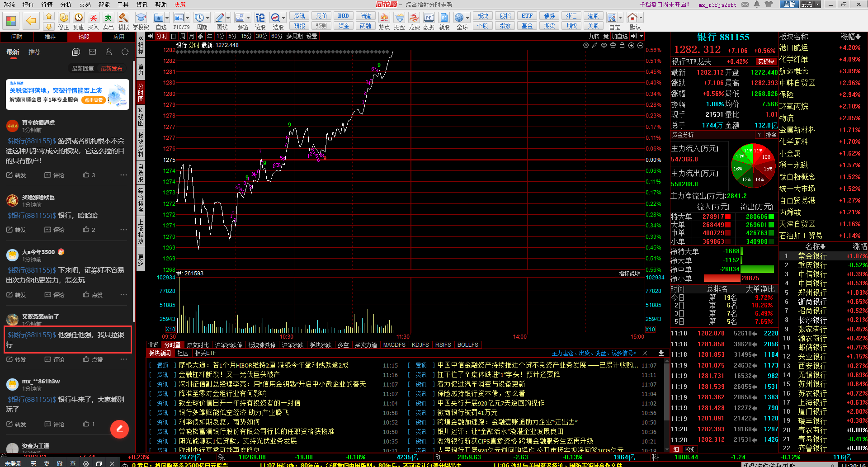Click the 默认 home icon

pos(632,18)
